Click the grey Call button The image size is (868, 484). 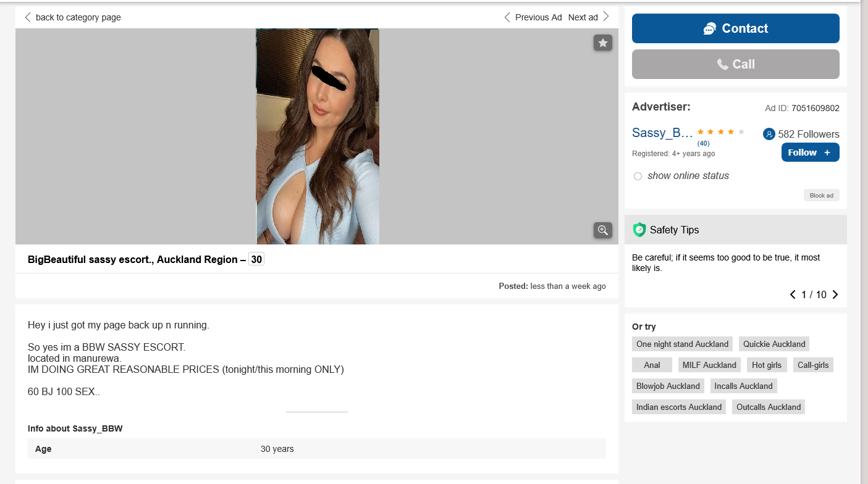click(x=735, y=64)
